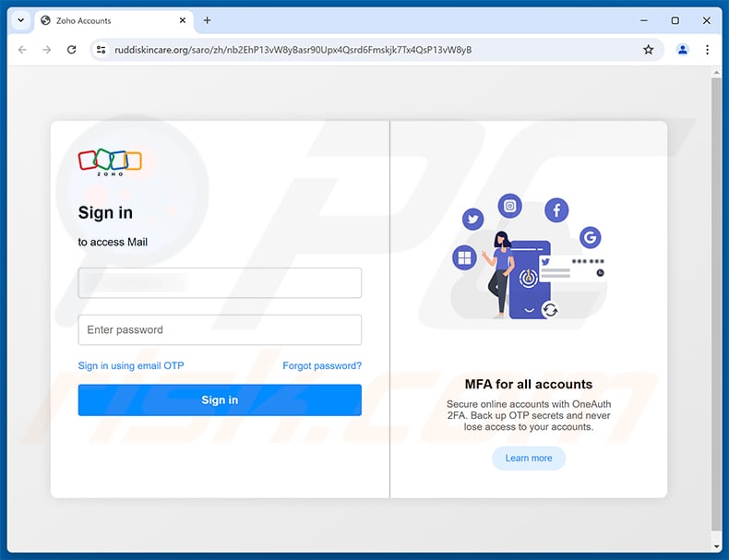This screenshot has height=560, width=729.
Task: Click the refresh sync icon on phone illustration
Action: [550, 309]
